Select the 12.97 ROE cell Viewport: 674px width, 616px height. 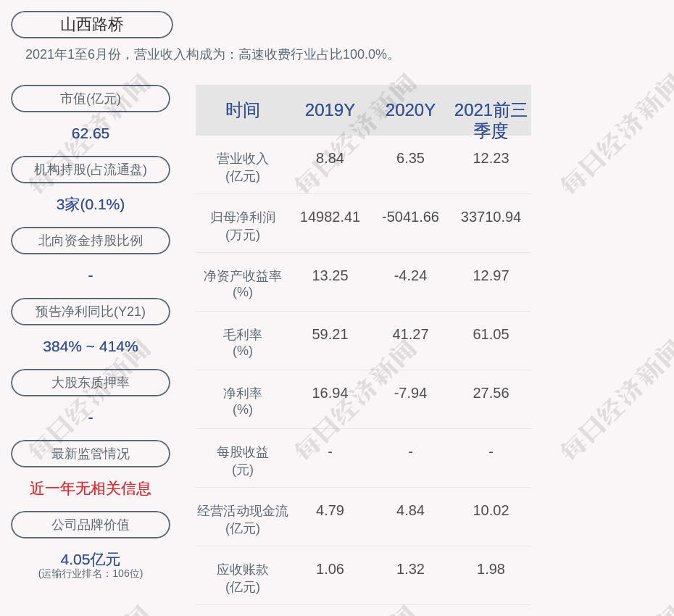(x=491, y=275)
